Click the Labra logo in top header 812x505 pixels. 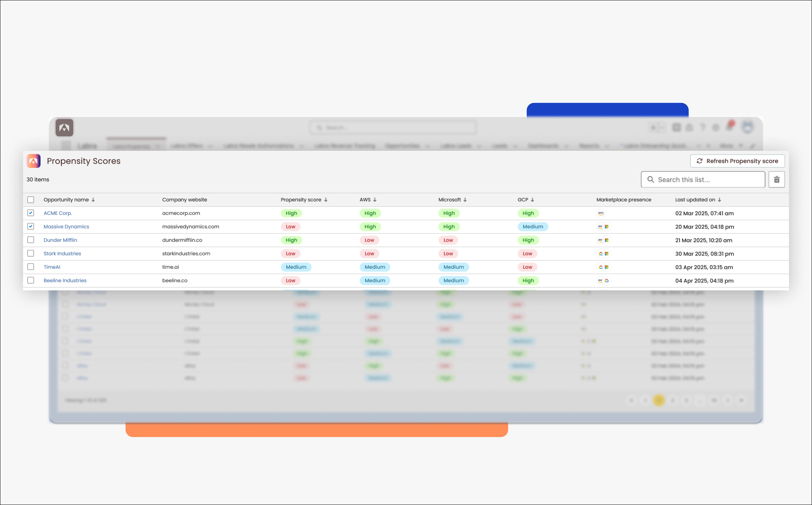[x=64, y=128]
